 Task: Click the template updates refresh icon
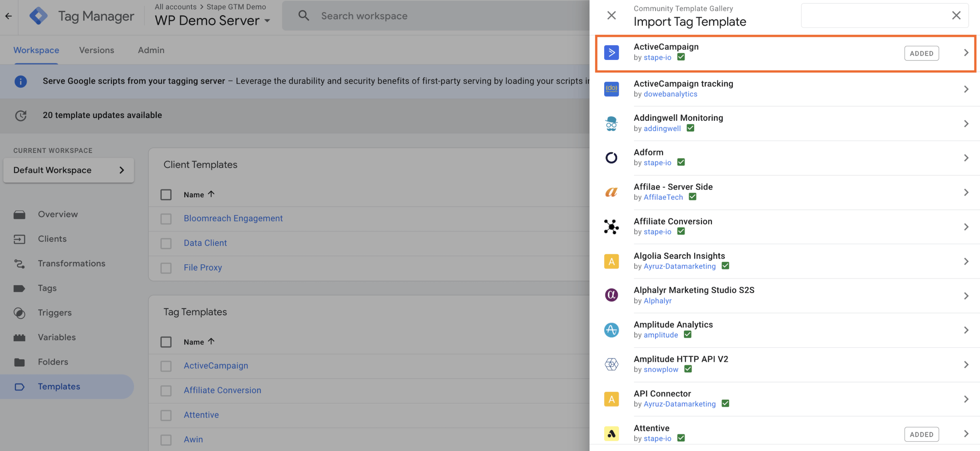click(x=20, y=115)
